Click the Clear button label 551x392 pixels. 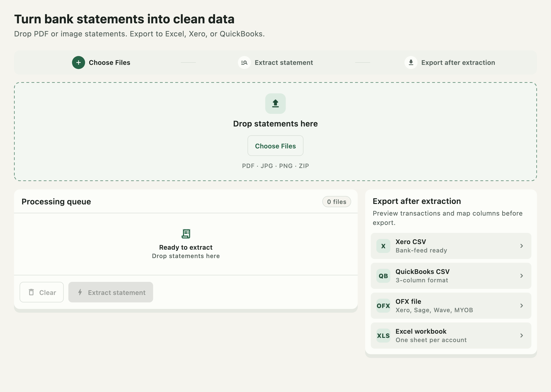pyautogui.click(x=48, y=293)
